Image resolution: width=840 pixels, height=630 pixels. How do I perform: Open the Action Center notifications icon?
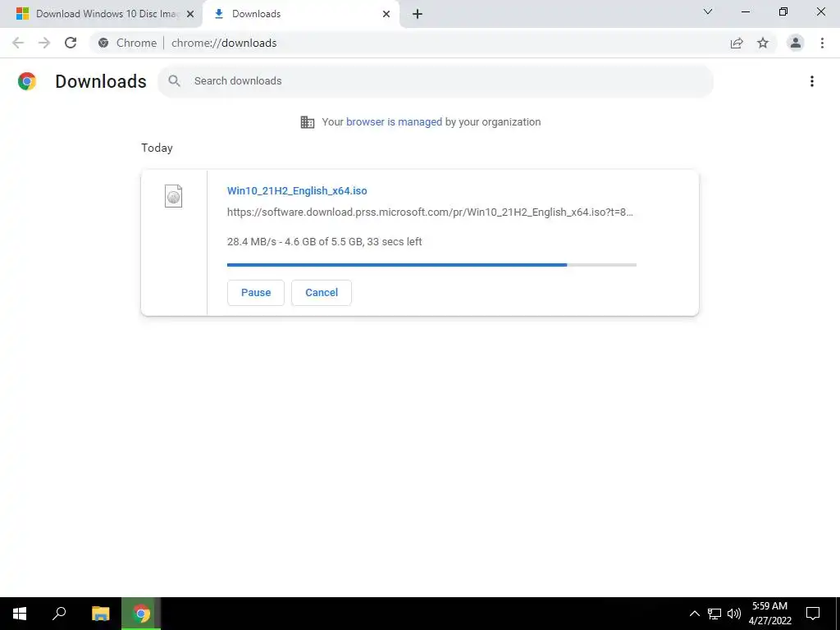813,614
